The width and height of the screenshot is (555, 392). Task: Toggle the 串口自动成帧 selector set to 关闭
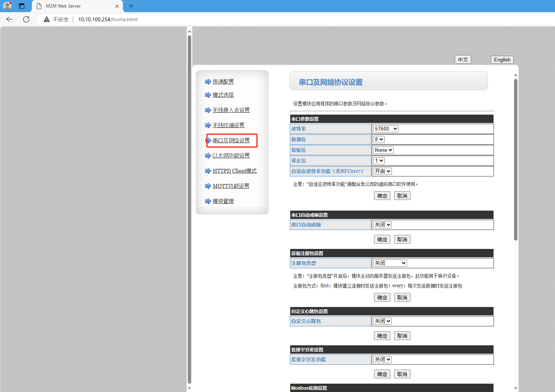(x=382, y=225)
